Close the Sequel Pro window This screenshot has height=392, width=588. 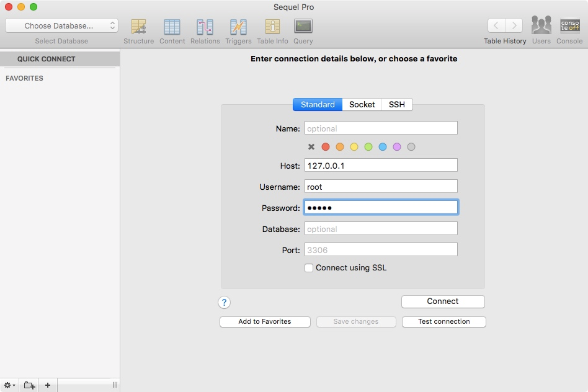(9, 7)
